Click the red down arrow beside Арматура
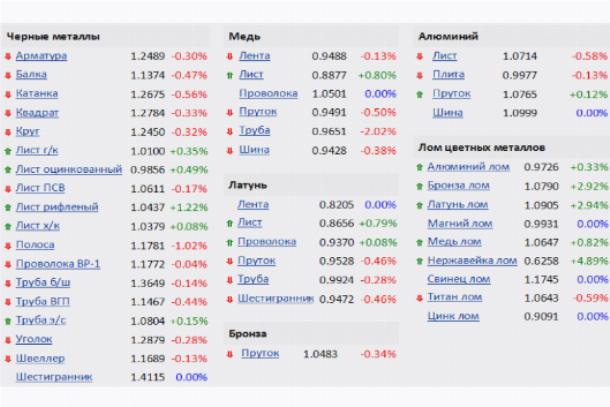610x407 pixels. [x=8, y=56]
